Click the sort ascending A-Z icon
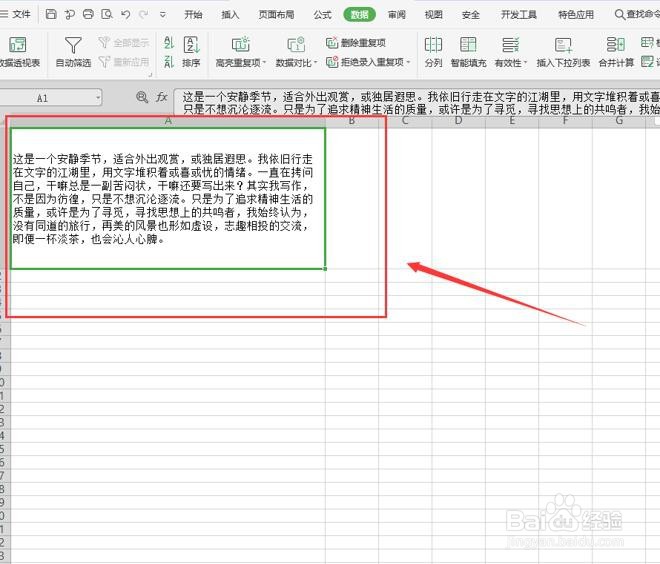 (x=169, y=43)
